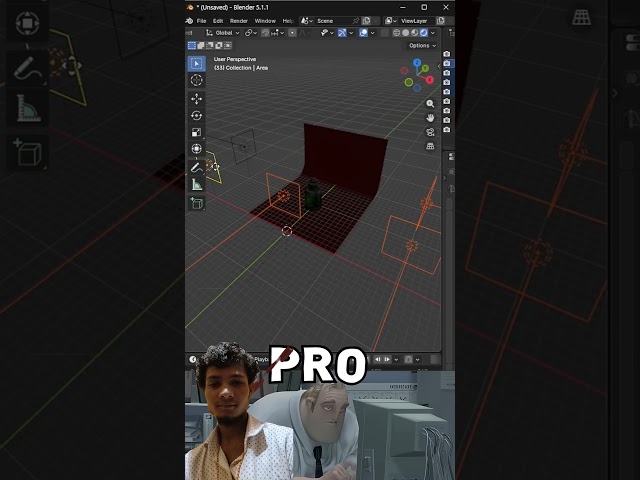Select the Measure tool
640x480 pixels.
[x=196, y=184]
